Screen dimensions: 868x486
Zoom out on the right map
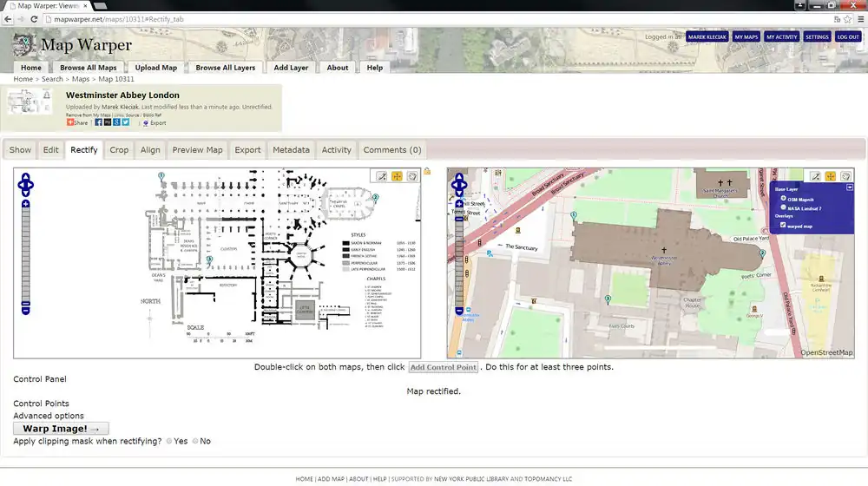[459, 310]
